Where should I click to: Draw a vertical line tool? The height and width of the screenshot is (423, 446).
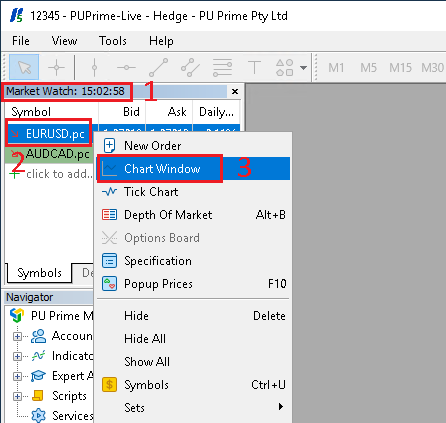[x=94, y=67]
